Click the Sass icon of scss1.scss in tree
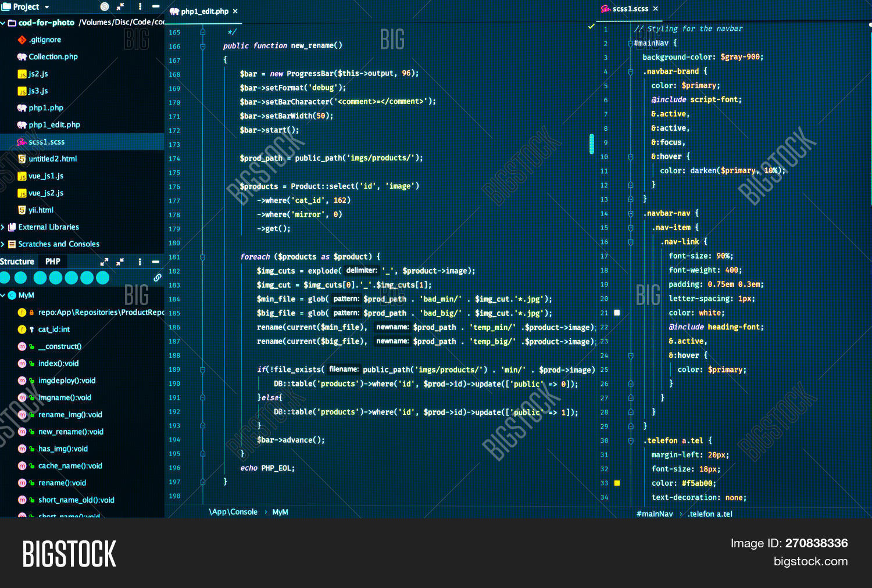This screenshot has height=588, width=872. coord(22,142)
